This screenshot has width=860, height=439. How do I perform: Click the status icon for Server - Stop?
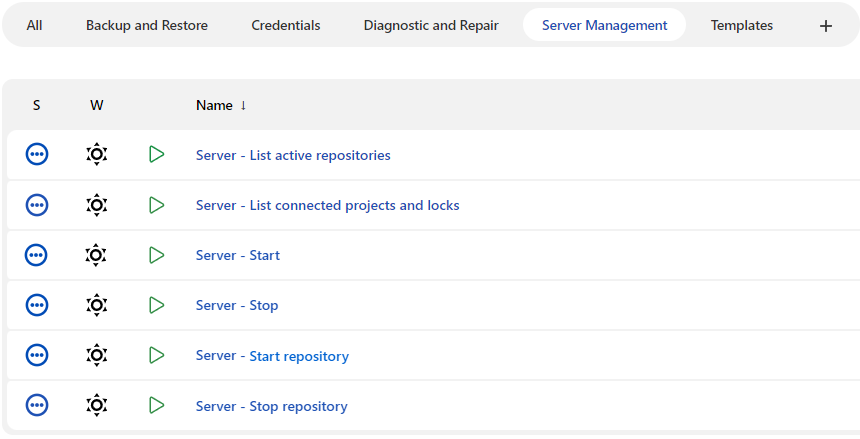click(x=37, y=305)
